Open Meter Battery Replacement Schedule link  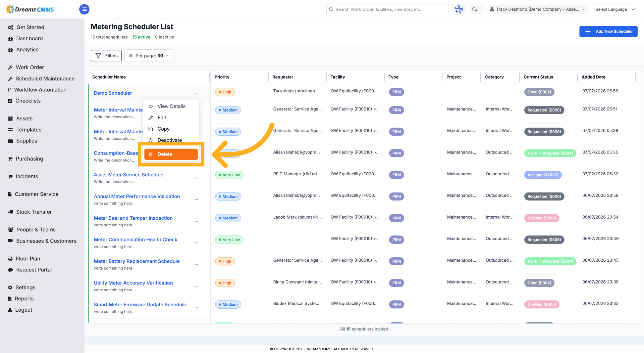(137, 261)
